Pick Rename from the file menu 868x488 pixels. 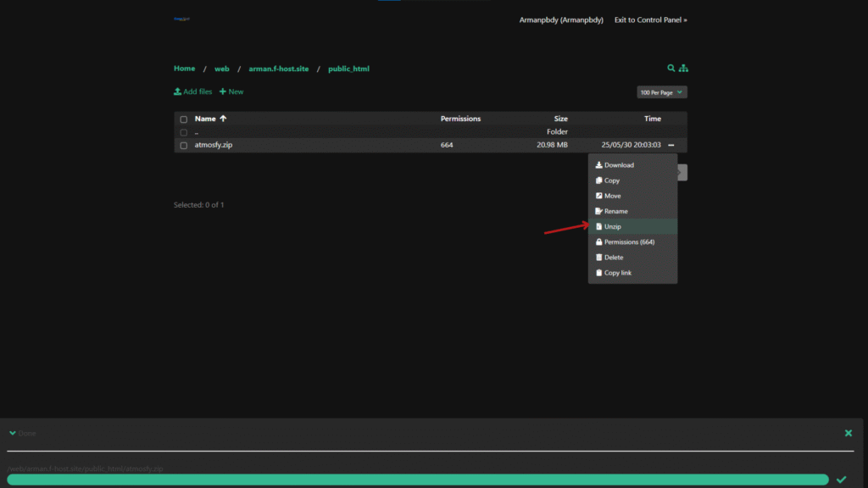615,211
